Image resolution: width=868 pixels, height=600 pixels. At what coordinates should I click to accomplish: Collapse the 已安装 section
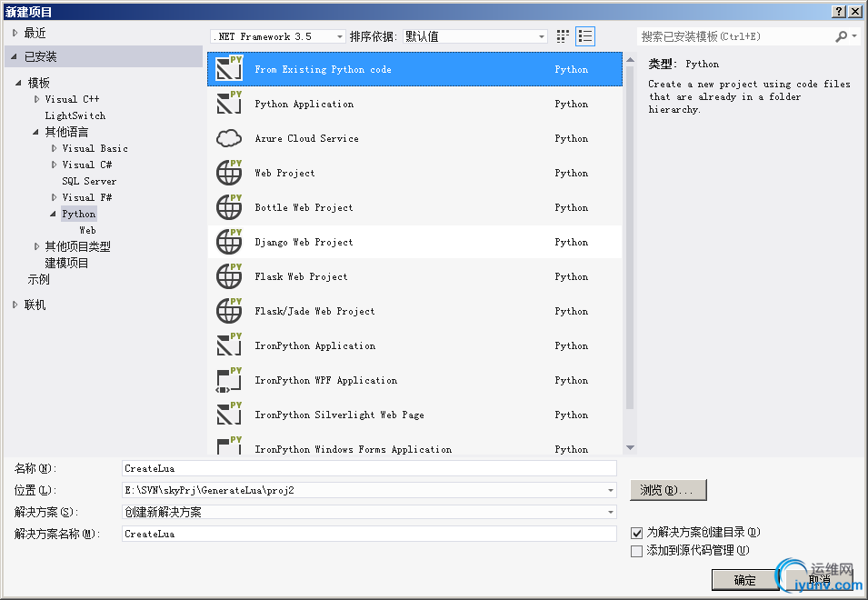[14, 56]
